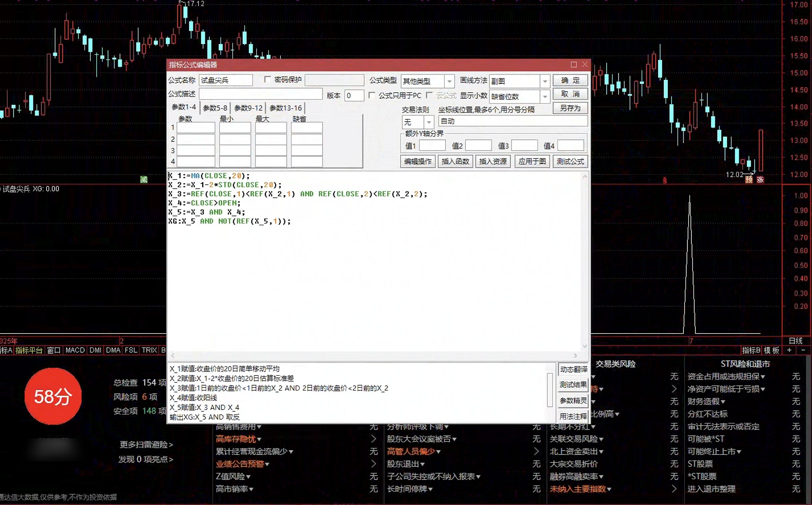
Task: Open 指标平台 in indicator bar
Action: coord(29,350)
